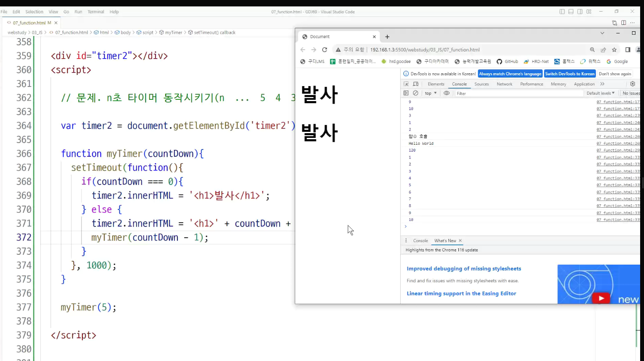Open the Help menu in VS Code

pos(114,12)
